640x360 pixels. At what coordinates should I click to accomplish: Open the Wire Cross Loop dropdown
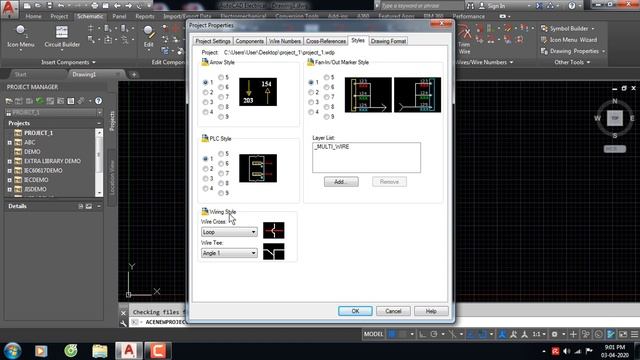pos(229,232)
